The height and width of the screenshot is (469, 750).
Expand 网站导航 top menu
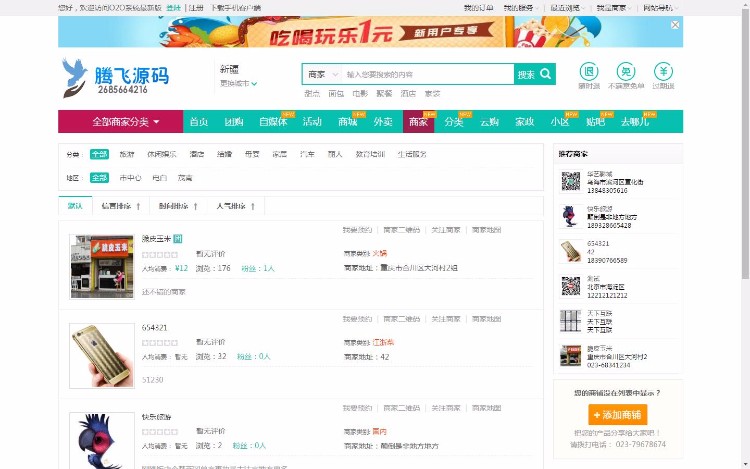[x=660, y=8]
